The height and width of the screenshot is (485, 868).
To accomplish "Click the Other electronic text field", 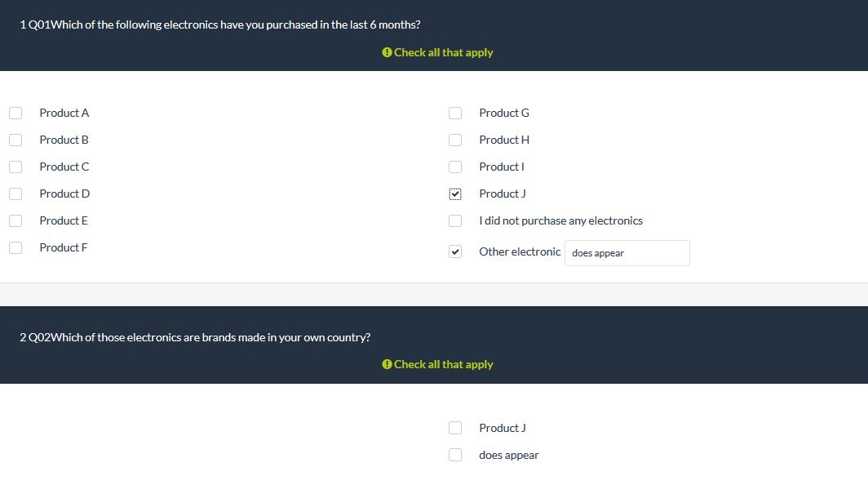I will 627,253.
